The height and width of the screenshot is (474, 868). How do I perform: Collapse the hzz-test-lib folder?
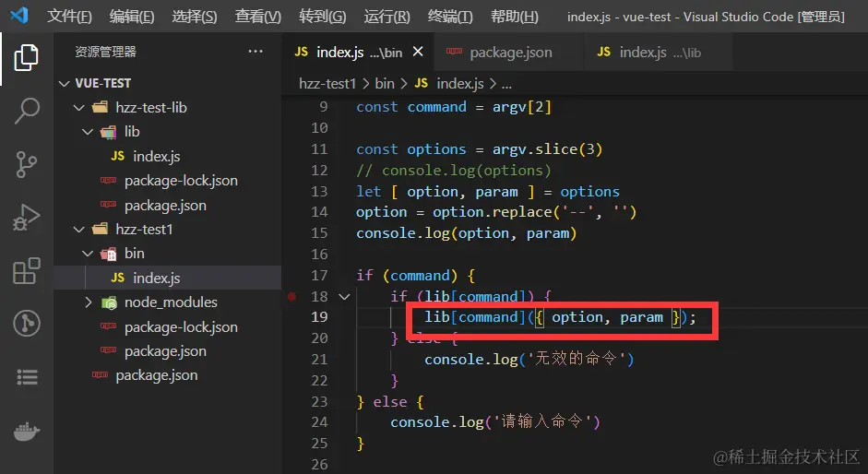78,107
